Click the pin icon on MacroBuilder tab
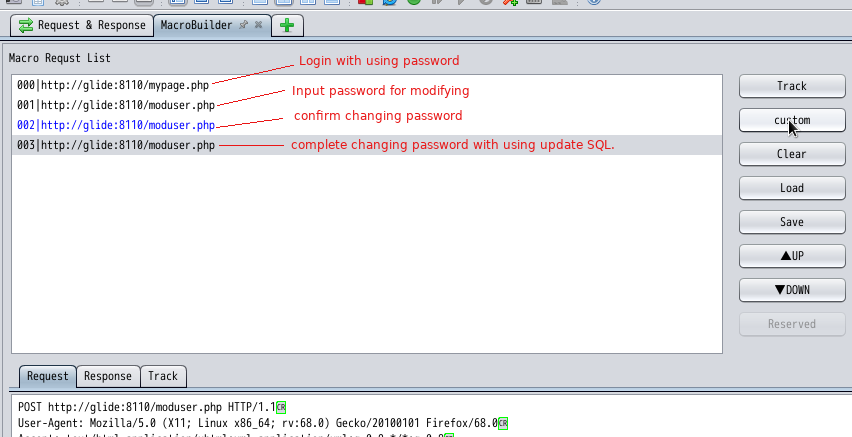 pyautogui.click(x=244, y=25)
